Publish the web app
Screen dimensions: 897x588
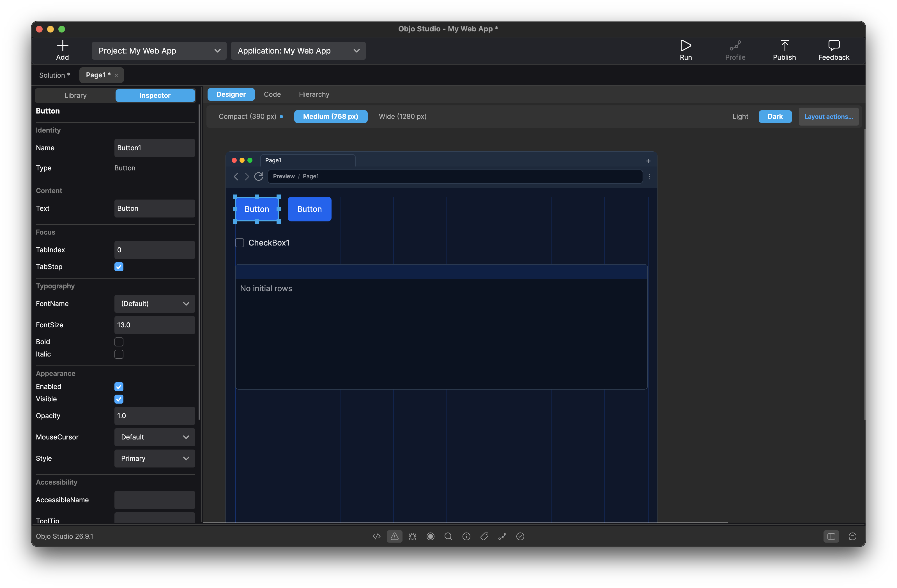(x=784, y=50)
